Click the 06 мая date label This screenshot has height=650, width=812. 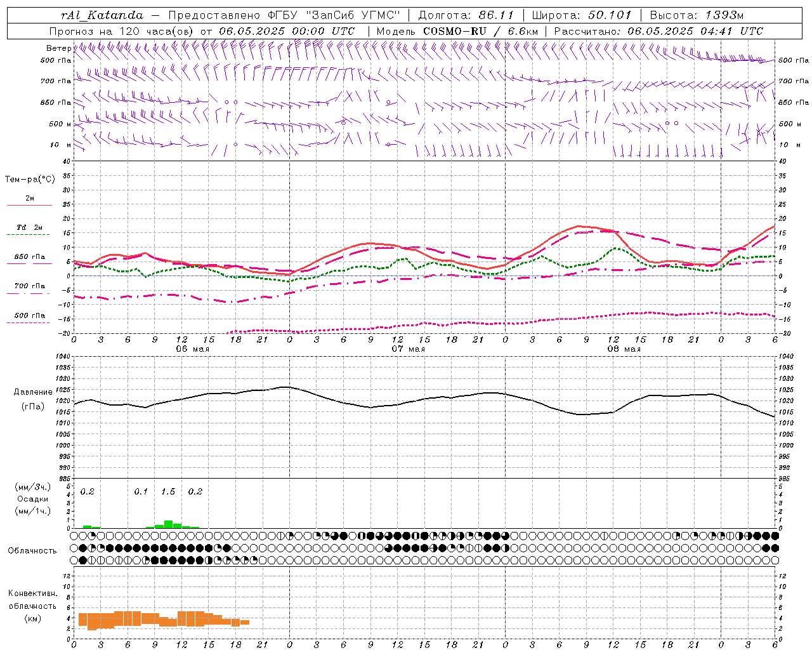(193, 348)
